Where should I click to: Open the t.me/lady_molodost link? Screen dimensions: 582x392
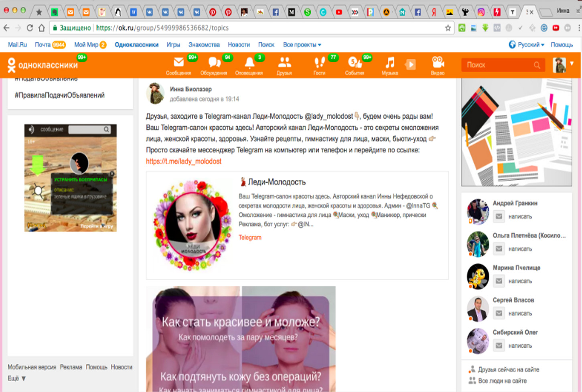(183, 161)
